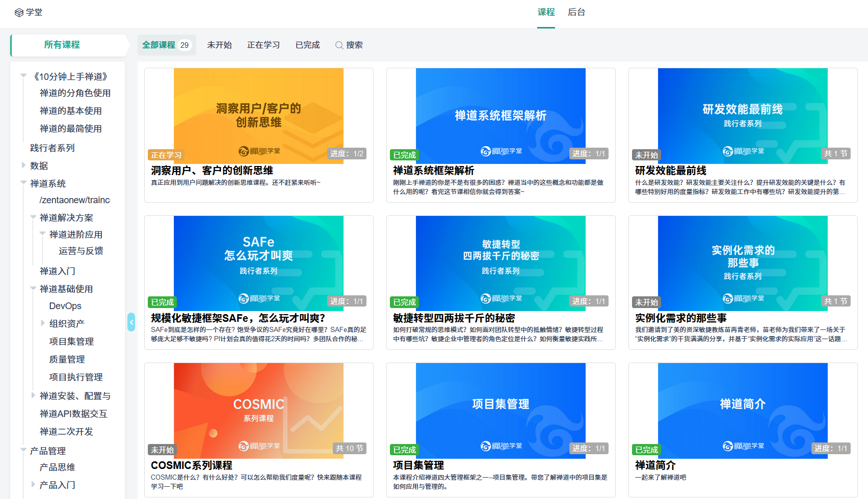Open the 实例化需求的那些事 course title
This screenshot has height=499, width=868.
[680, 318]
